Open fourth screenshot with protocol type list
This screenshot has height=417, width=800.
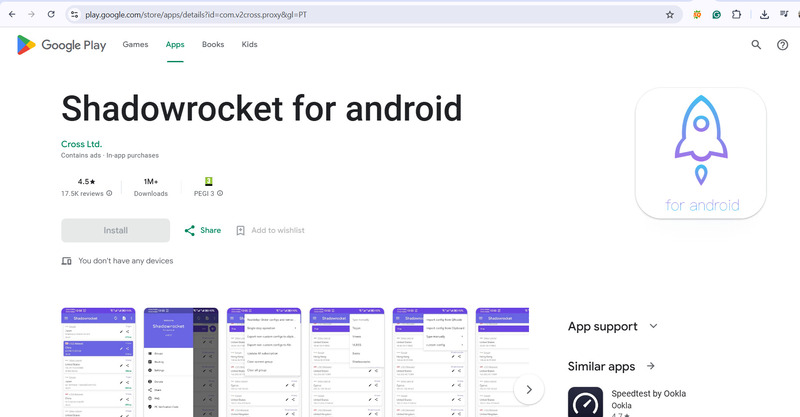(x=347, y=362)
